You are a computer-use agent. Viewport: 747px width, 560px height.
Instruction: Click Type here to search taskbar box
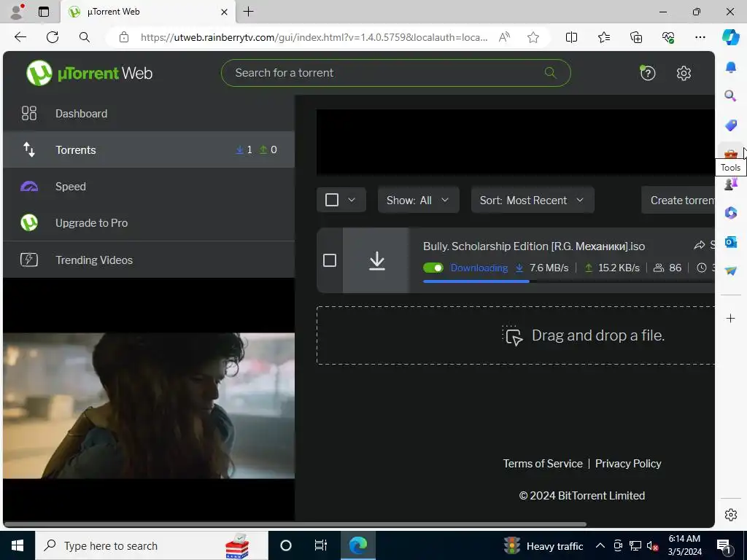(152, 545)
